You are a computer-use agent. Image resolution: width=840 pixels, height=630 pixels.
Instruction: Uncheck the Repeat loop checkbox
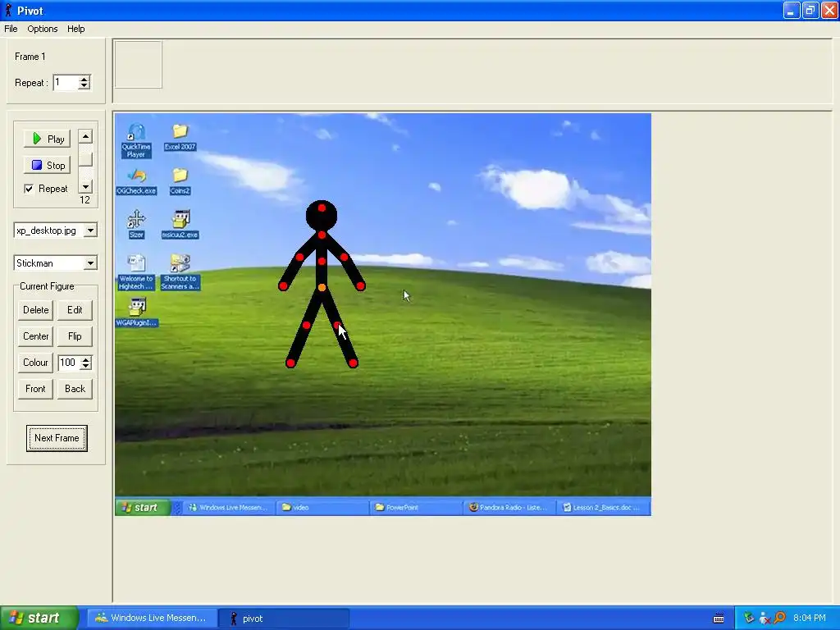point(29,189)
